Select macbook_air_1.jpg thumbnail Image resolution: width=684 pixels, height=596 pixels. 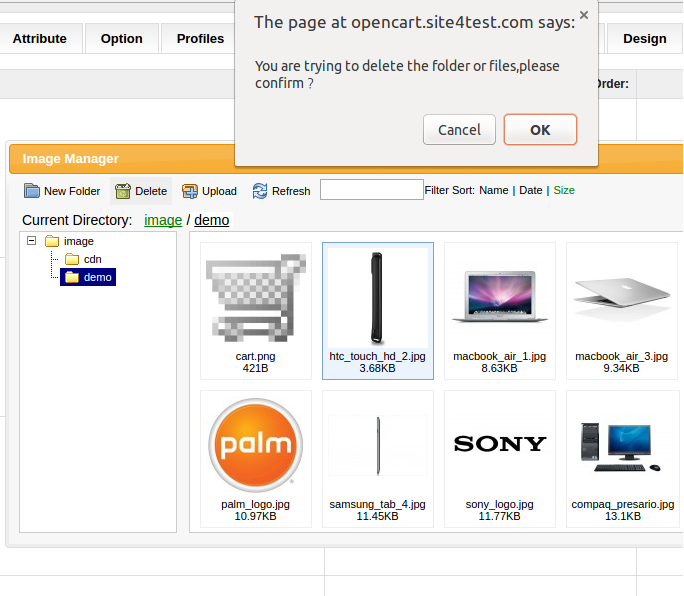pyautogui.click(x=499, y=297)
